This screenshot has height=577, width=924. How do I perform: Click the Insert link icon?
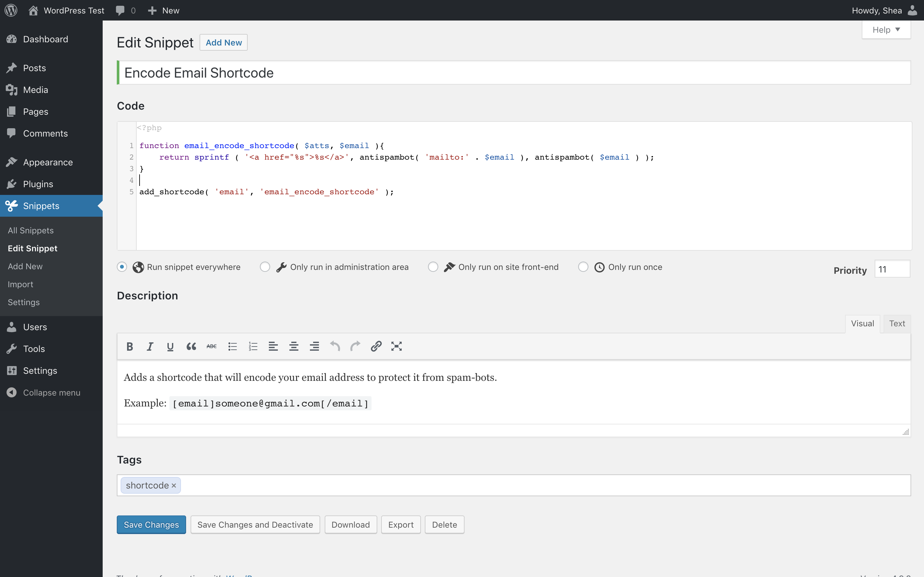pos(376,346)
